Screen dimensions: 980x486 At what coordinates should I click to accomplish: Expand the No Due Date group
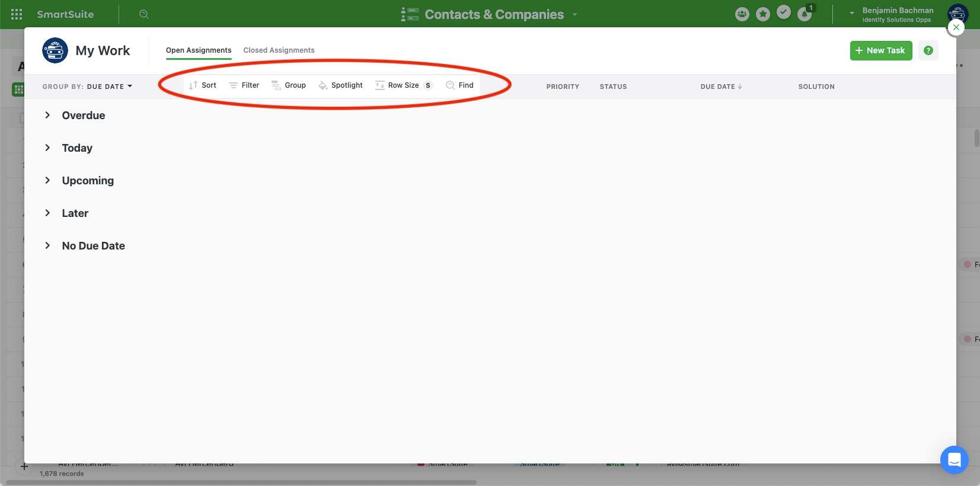point(47,245)
